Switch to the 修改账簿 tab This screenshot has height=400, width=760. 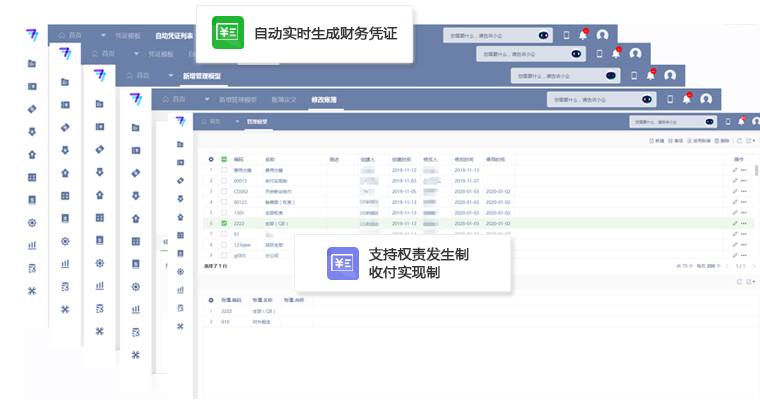point(323,99)
